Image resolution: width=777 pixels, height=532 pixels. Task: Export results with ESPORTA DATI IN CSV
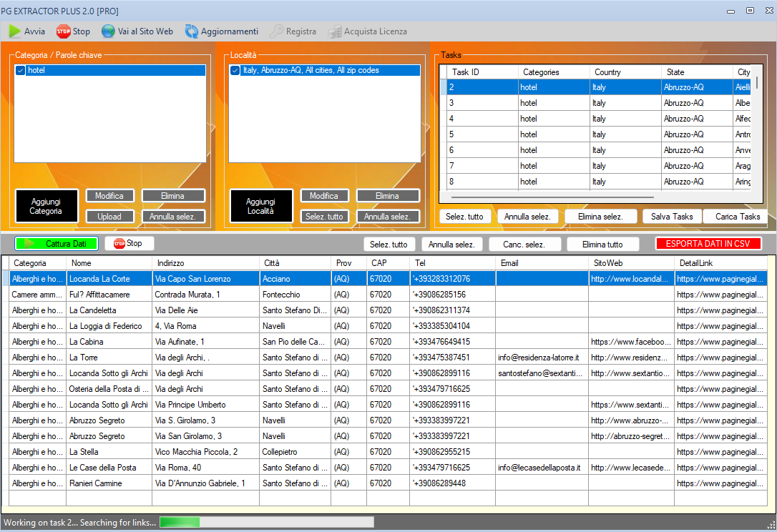click(x=708, y=244)
